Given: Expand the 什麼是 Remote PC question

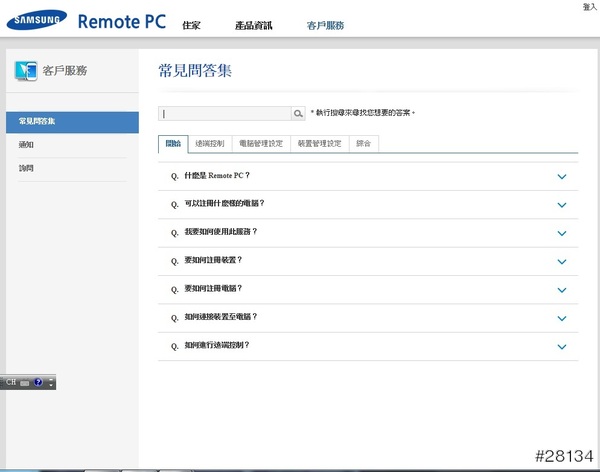Looking at the screenshot, I should coord(561,177).
